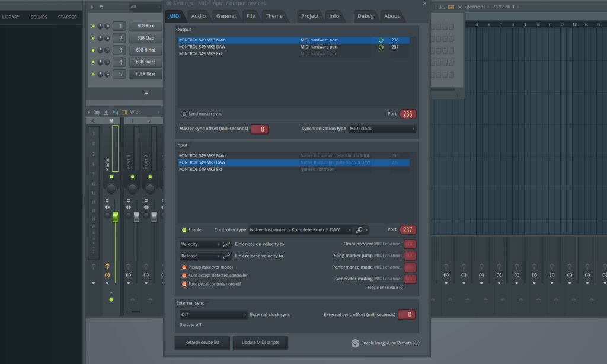Image resolution: width=607 pixels, height=364 pixels.
Task: Click the Master stereo separation arrows icon
Action: [x=107, y=207]
